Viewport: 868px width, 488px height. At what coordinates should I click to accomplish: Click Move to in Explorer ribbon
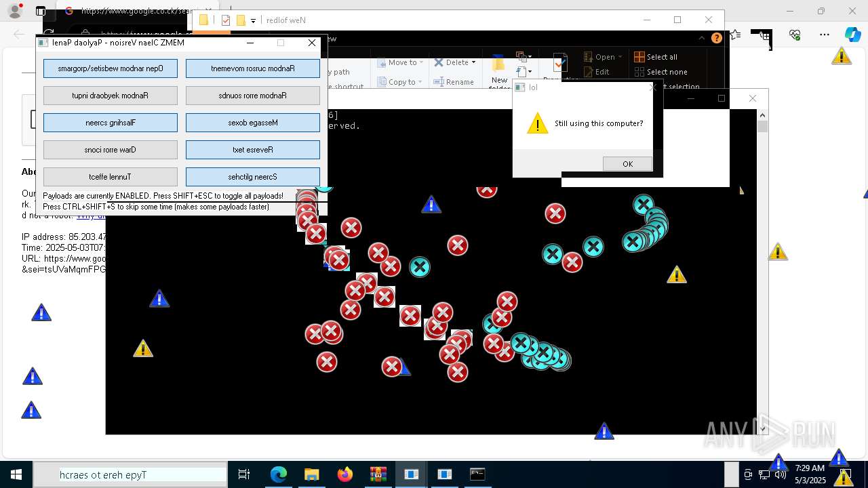(400, 62)
